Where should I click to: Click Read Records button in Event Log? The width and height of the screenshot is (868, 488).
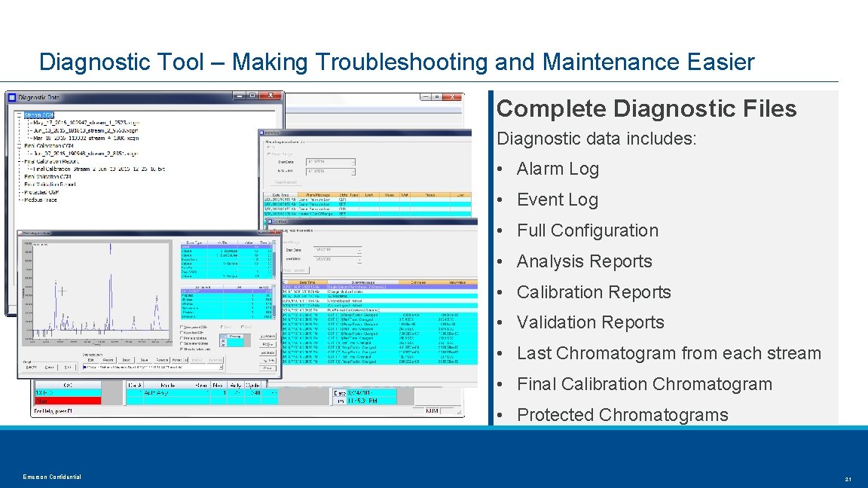click(295, 270)
